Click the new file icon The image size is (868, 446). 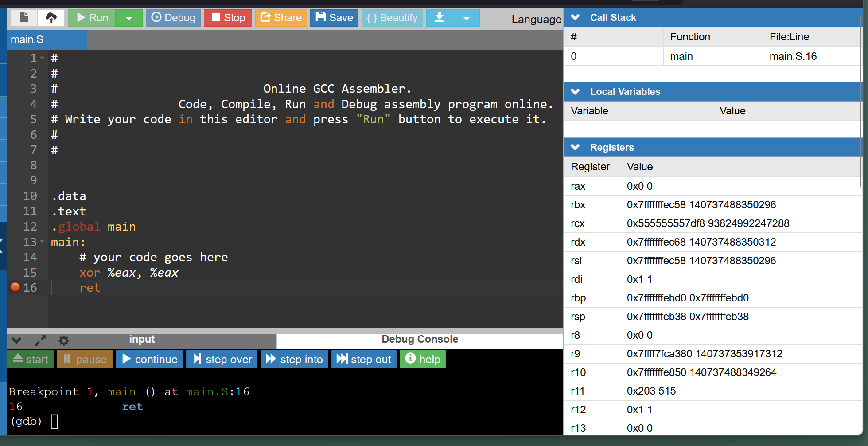click(24, 18)
